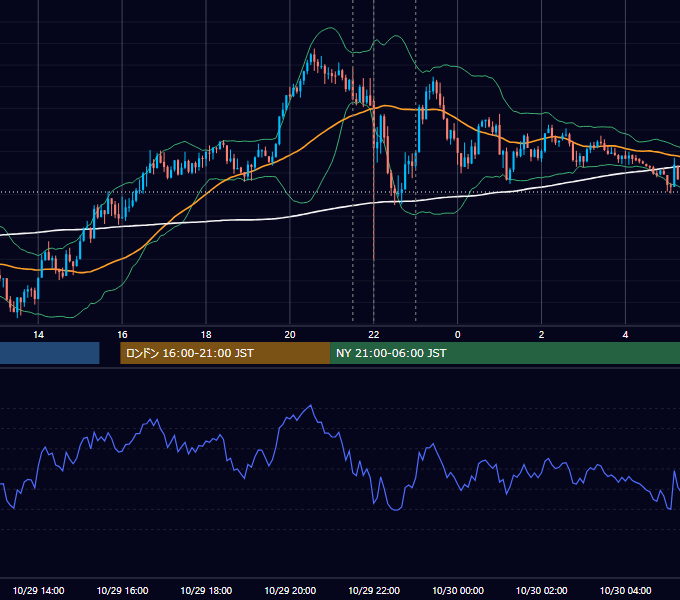Screen dimensions: 680x600
Task: Click the NY 21:00-06:00 JST session bar
Action: point(505,353)
